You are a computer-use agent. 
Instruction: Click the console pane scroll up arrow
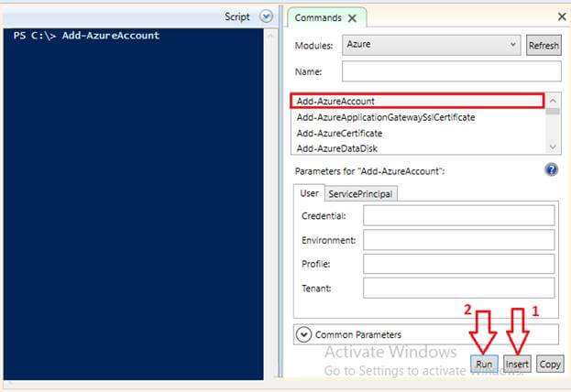(270, 36)
